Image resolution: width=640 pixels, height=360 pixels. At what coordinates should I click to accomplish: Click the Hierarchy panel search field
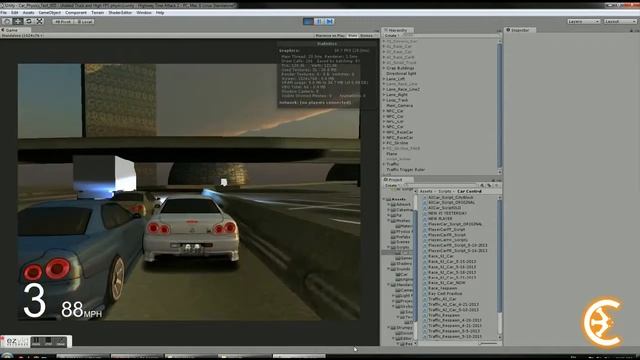450,36
